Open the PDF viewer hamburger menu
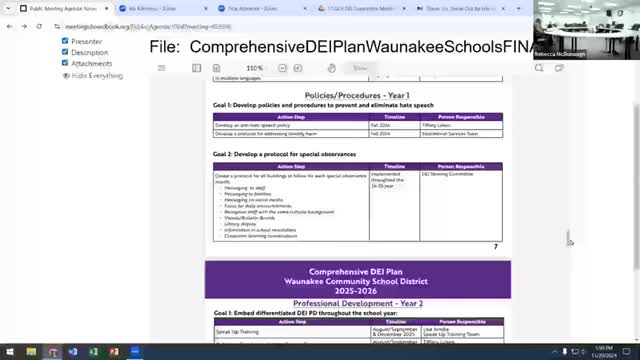Image resolution: width=640 pixels, height=360 pixels. point(162,68)
